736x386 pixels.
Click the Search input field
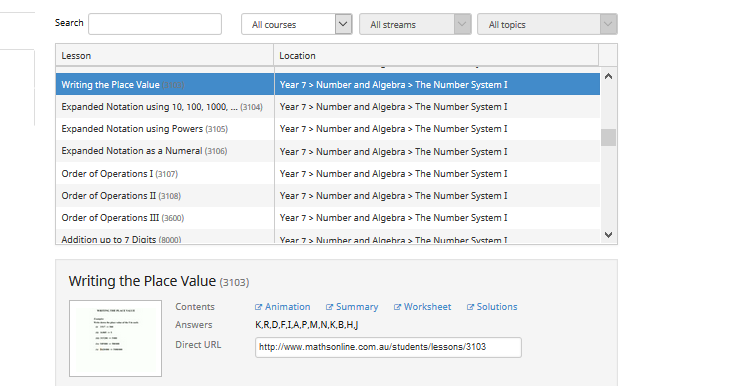pyautogui.click(x=155, y=24)
